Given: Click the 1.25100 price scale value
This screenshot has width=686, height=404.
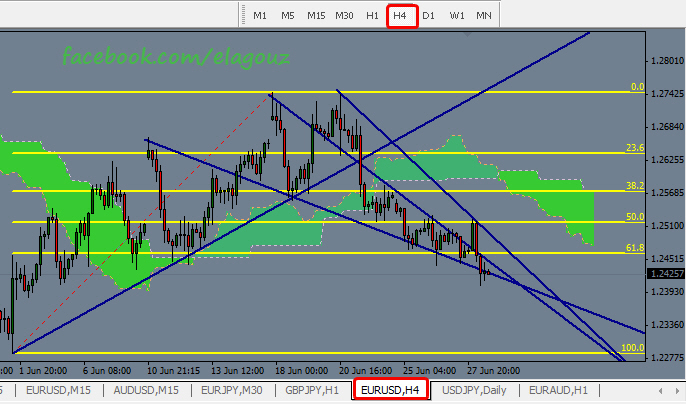Looking at the screenshot, I should click(x=667, y=225).
